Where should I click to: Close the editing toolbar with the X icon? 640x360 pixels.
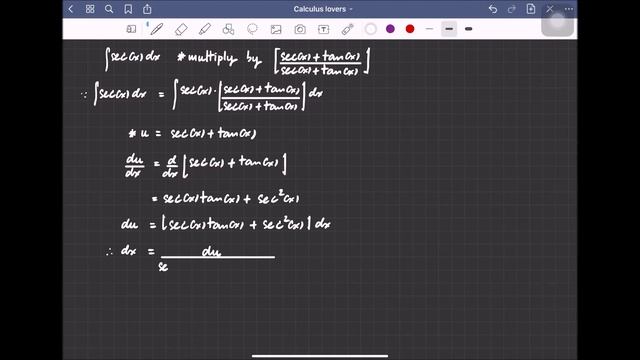click(550, 9)
